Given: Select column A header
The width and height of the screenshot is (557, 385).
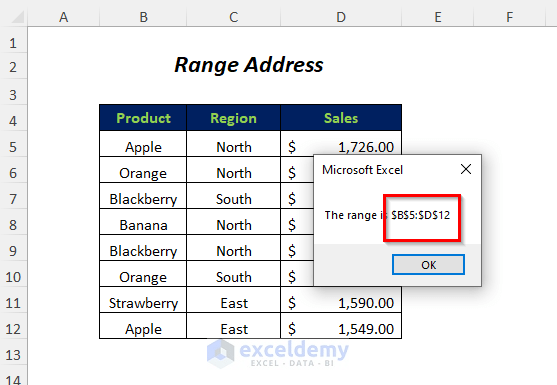Looking at the screenshot, I should point(64,17).
